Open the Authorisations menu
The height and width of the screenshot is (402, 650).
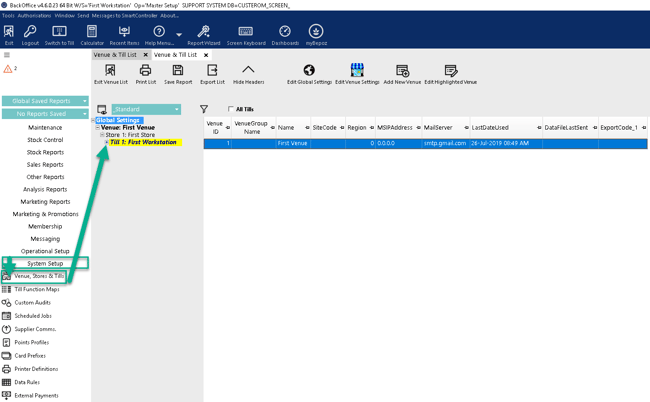pyautogui.click(x=34, y=16)
